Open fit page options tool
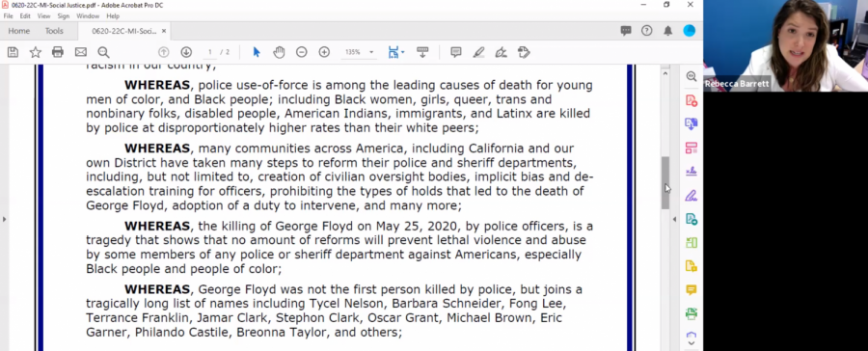Viewport: 868px width, 351px height. 393,53
